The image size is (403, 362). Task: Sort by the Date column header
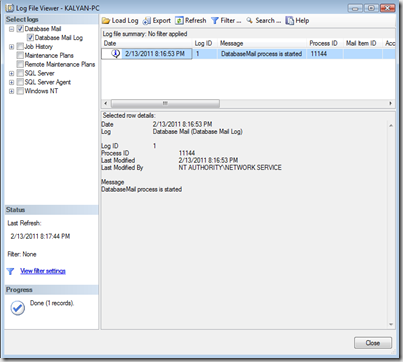click(147, 43)
